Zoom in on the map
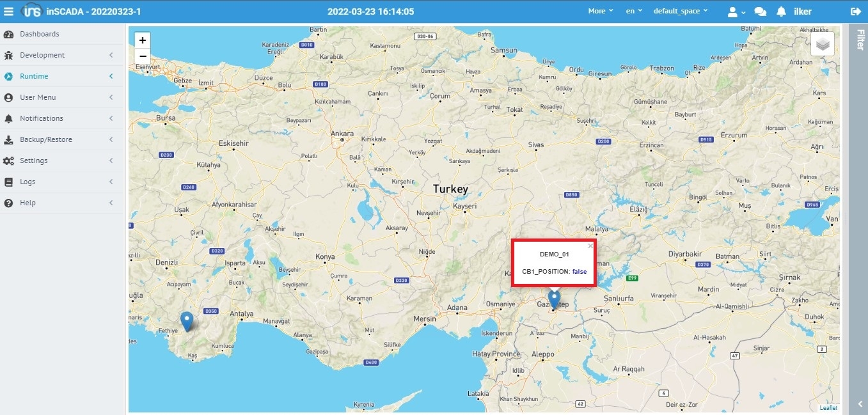 point(143,40)
